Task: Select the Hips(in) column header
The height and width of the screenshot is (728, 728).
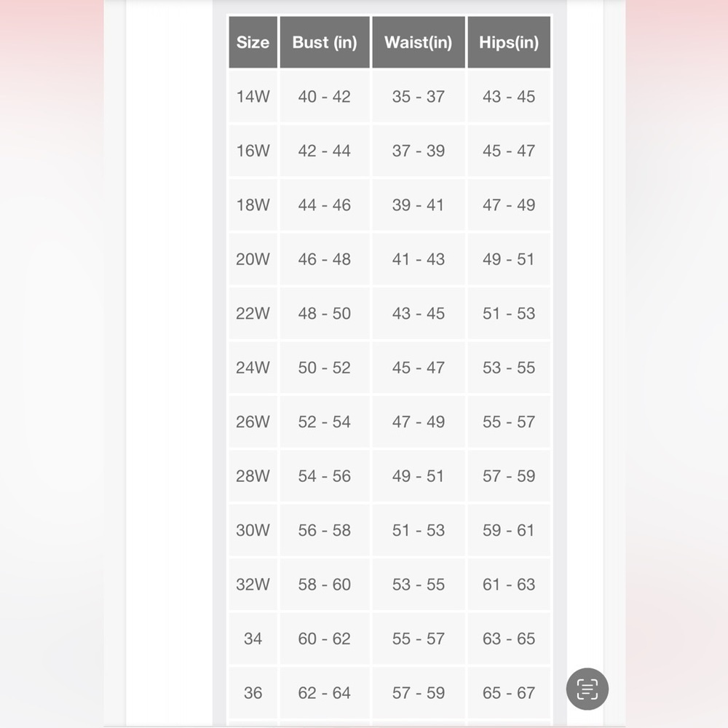Action: 509,42
